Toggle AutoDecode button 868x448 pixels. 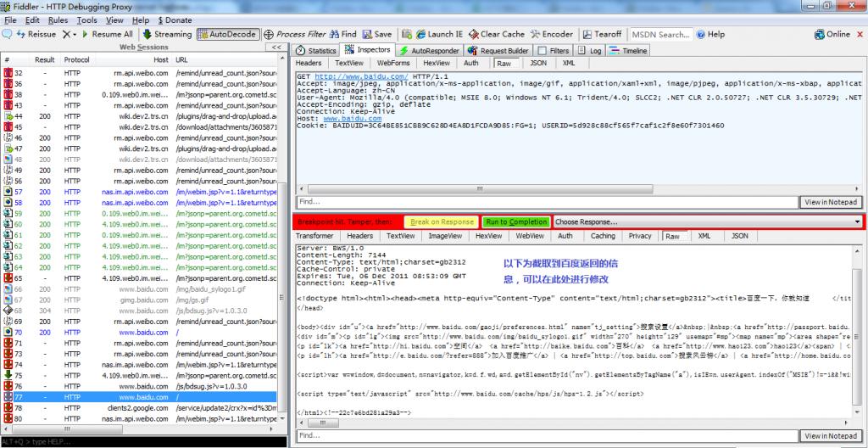[227, 35]
